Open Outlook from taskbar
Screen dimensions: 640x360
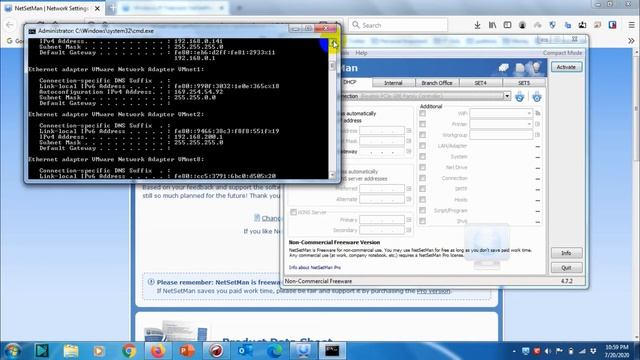coord(245,351)
